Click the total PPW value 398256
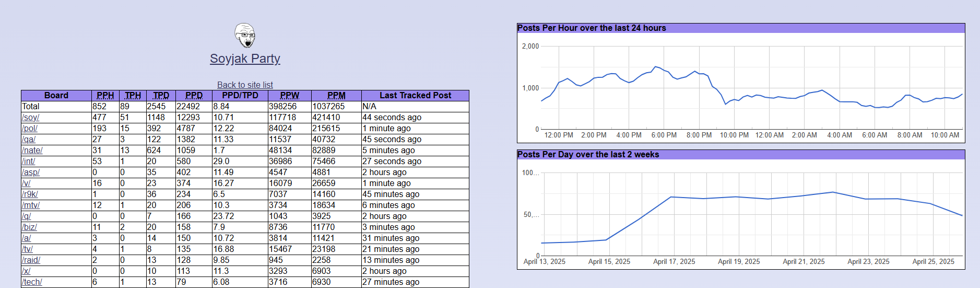This screenshot has width=980, height=288. click(x=282, y=107)
